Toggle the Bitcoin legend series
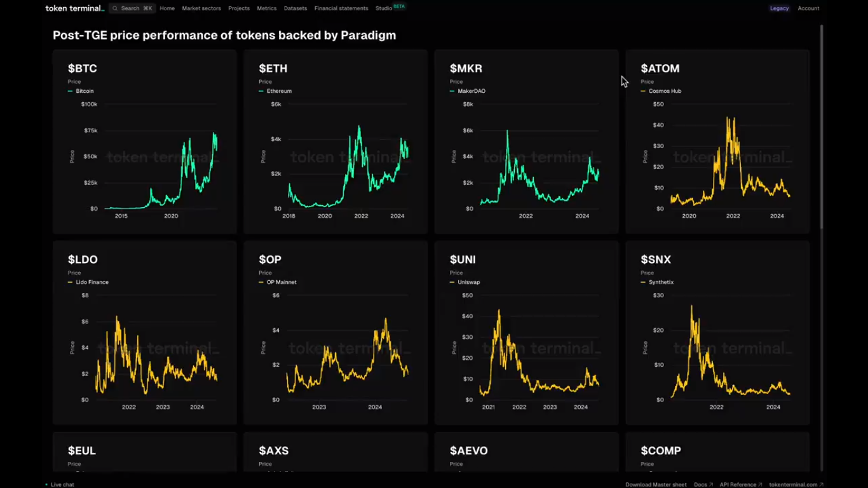Screen dimensions: 868x488 click(x=81, y=91)
